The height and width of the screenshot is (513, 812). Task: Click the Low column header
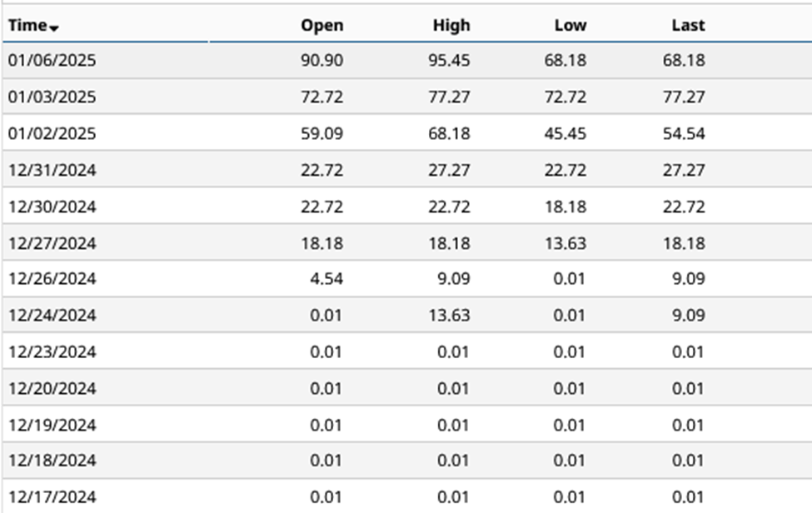coord(570,26)
